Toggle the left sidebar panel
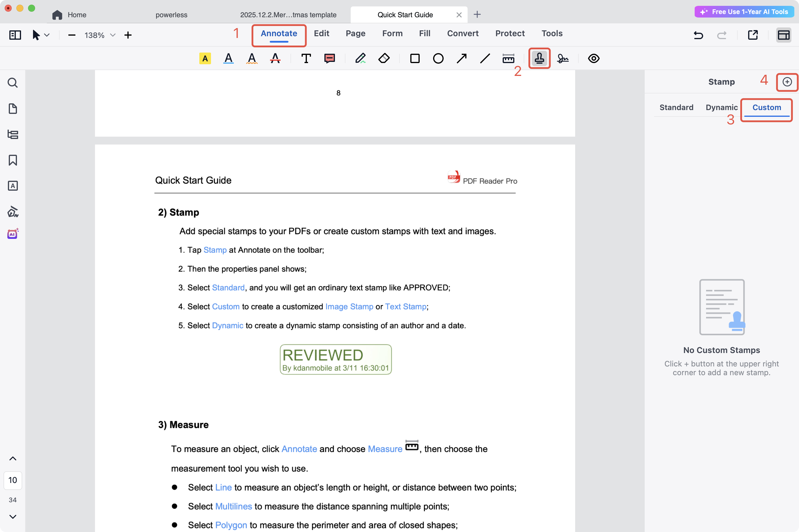Image resolution: width=799 pixels, height=532 pixels. pyautogui.click(x=15, y=35)
